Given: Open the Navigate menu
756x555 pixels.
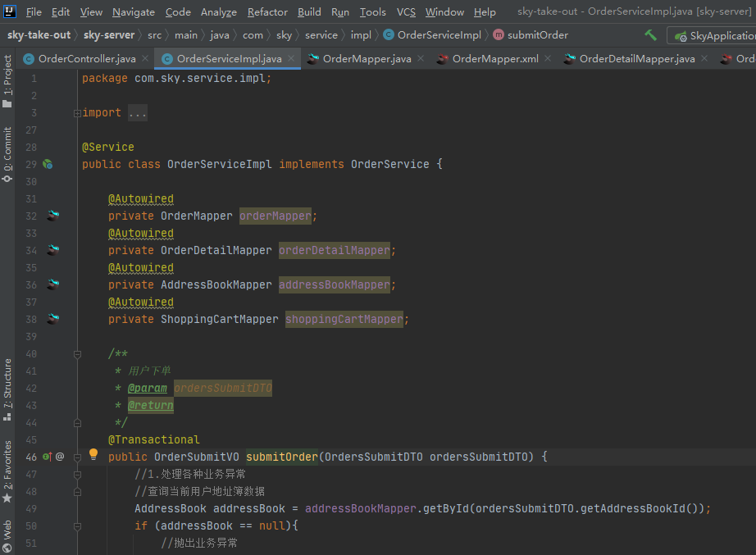Looking at the screenshot, I should 134,12.
